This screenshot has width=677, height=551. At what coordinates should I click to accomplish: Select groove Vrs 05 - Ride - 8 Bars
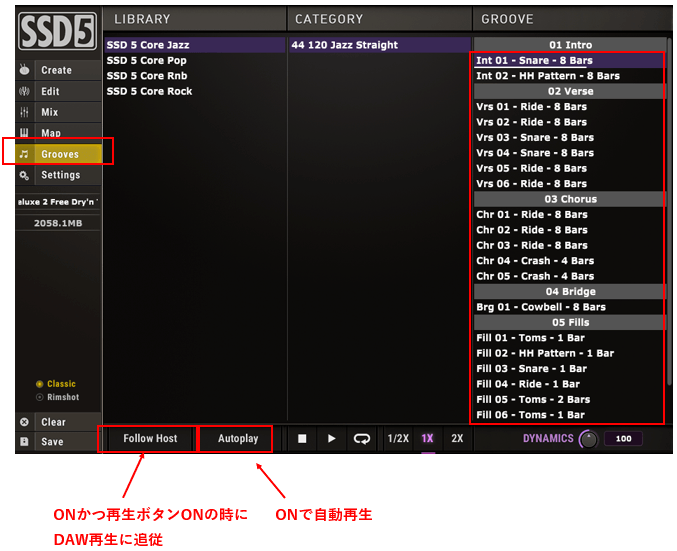570,168
